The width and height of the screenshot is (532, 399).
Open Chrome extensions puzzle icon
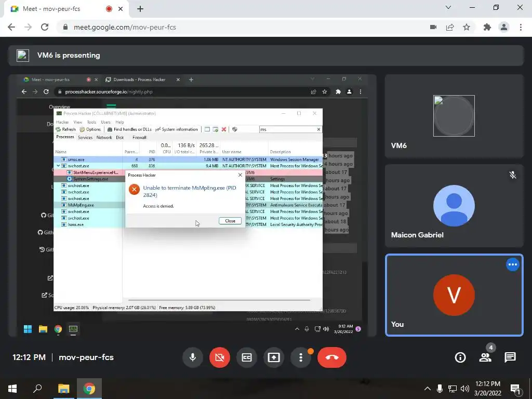click(487, 27)
